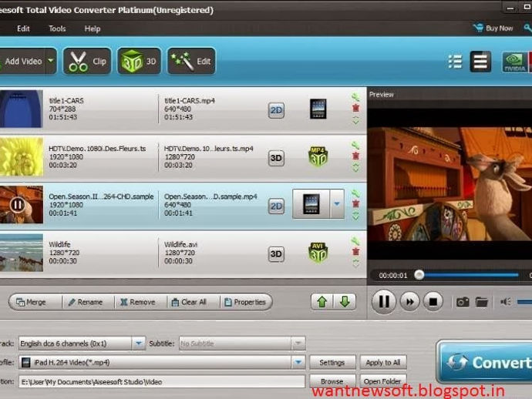
Task: Open the Edit menu
Action: click(23, 28)
